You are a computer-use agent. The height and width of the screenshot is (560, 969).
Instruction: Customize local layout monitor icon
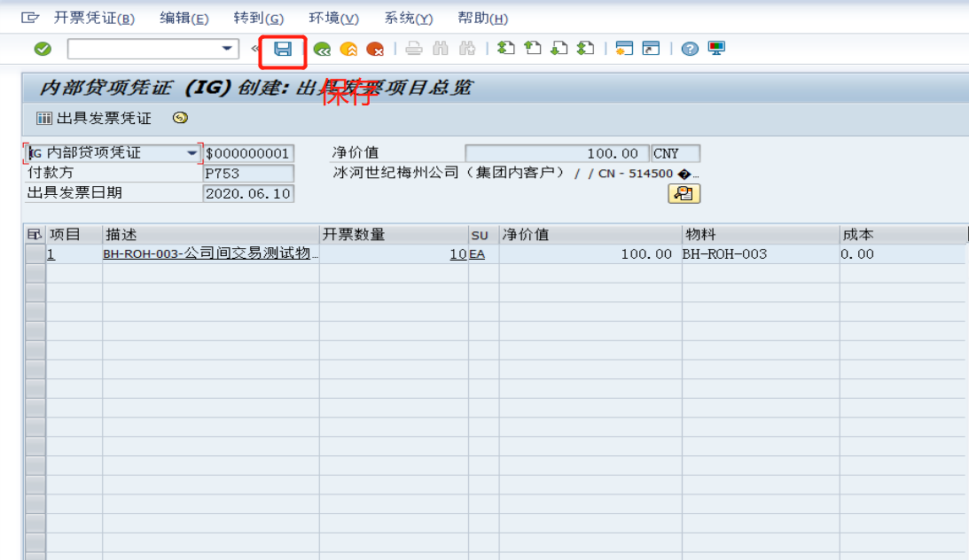click(x=716, y=48)
